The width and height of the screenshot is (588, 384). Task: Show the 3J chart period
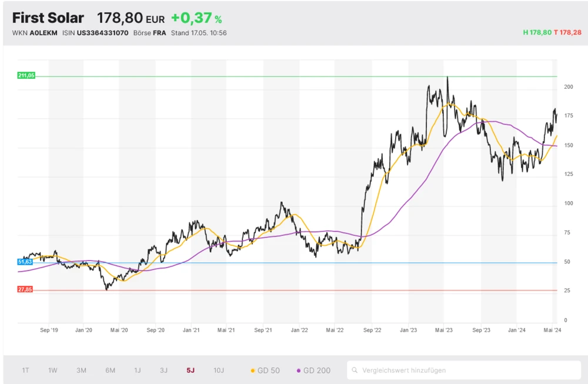163,370
